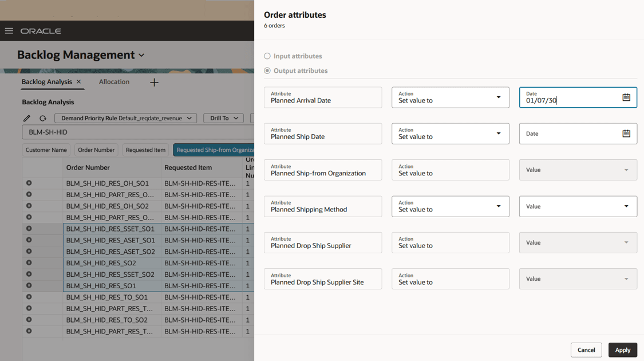Expand the Backlog Management title dropdown
The width and height of the screenshot is (644, 361).
142,55
